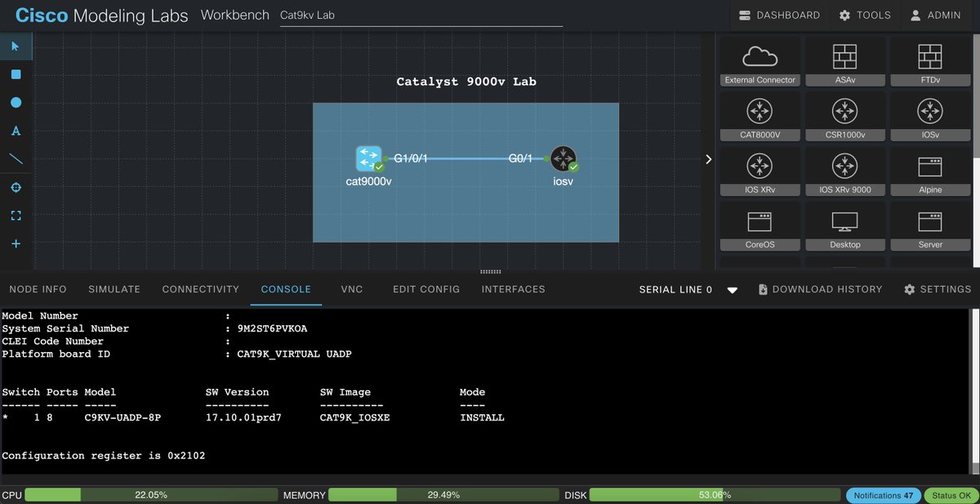Add an ASAv firewall node
980x504 pixels.
[845, 62]
